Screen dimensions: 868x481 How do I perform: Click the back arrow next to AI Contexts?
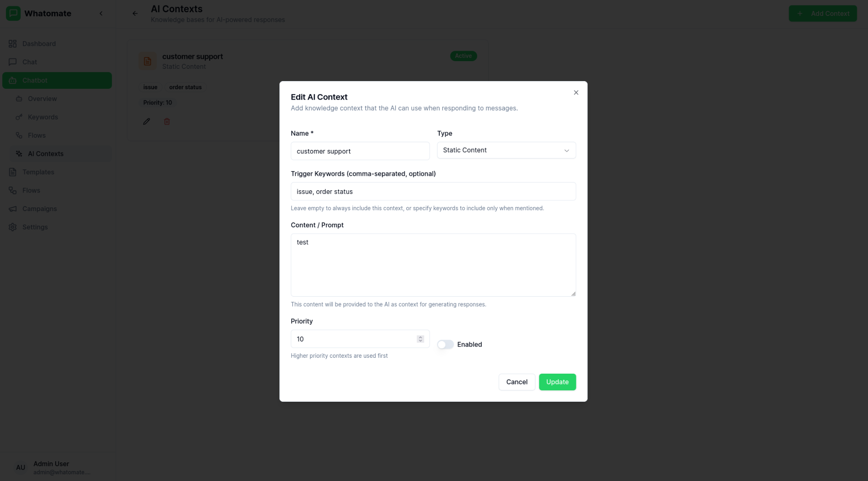pyautogui.click(x=134, y=13)
